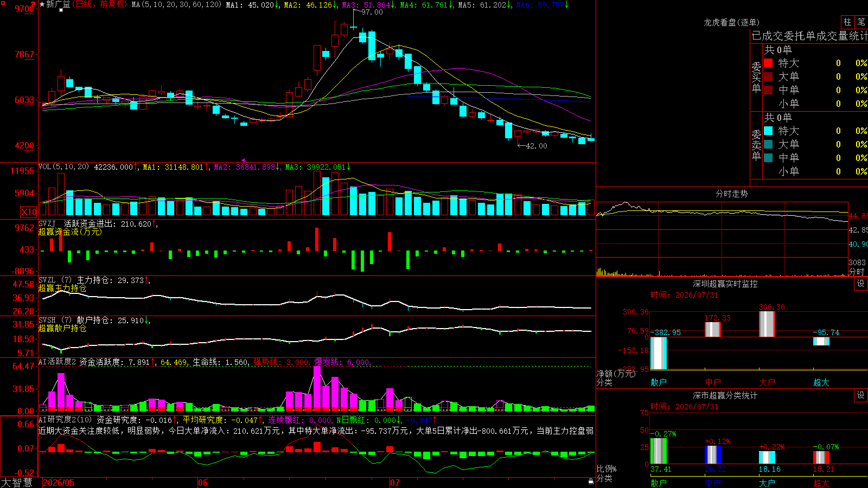The width and height of the screenshot is (868, 488).
Task: Click the 97.00 high price label
Action: tap(372, 12)
